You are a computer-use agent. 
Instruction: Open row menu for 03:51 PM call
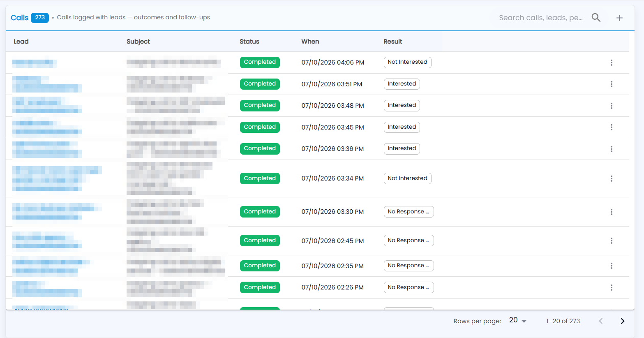pyautogui.click(x=612, y=84)
